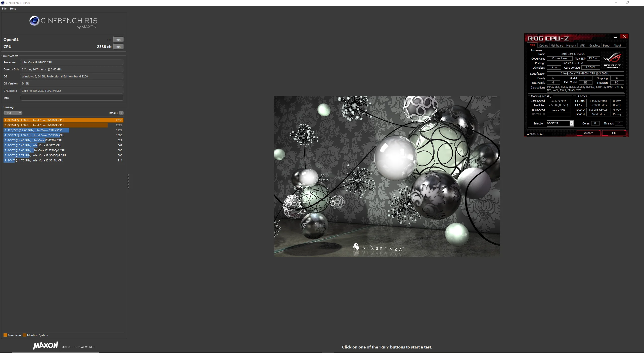Open the File menu
The width and height of the screenshot is (644, 353).
tap(4, 9)
